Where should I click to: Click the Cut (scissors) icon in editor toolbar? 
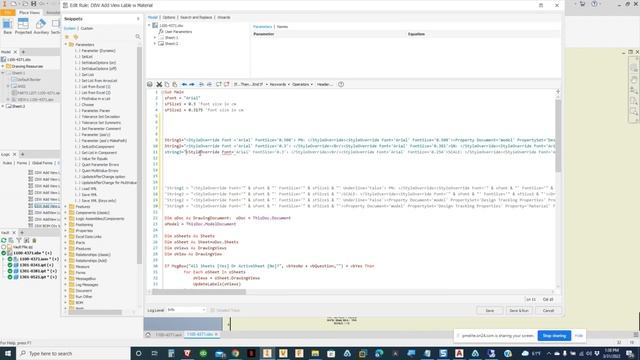[x=159, y=84]
